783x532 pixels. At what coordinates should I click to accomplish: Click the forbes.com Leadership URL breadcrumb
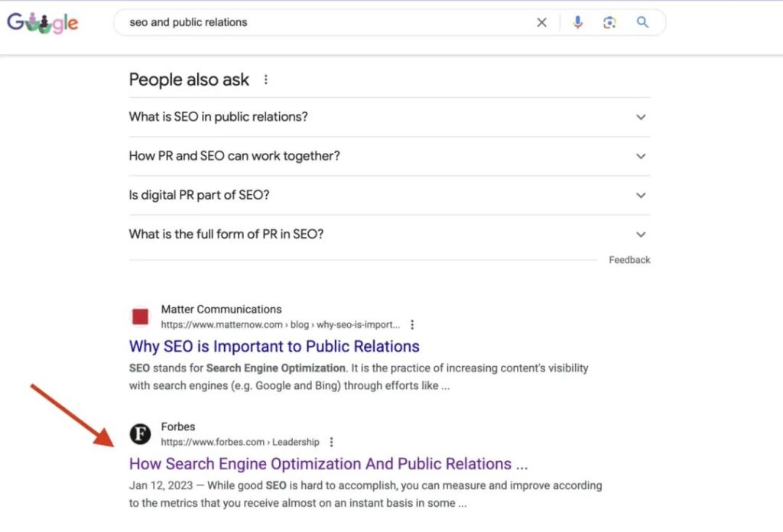[x=239, y=442]
